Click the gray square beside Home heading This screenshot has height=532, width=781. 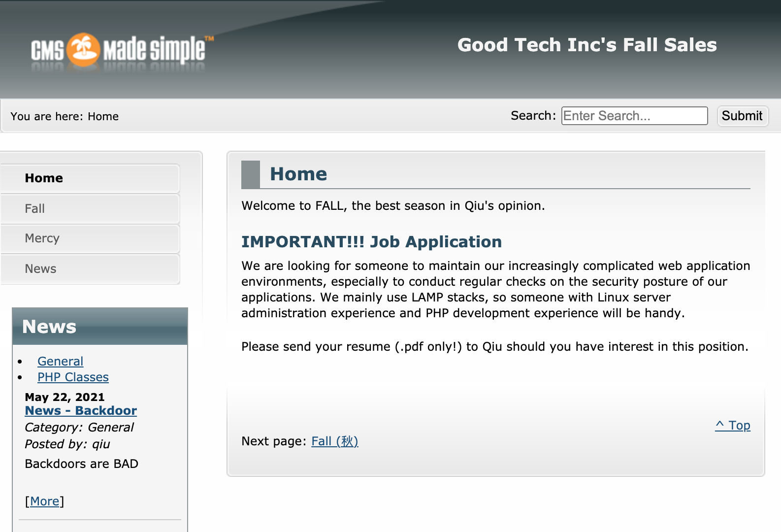pos(251,174)
